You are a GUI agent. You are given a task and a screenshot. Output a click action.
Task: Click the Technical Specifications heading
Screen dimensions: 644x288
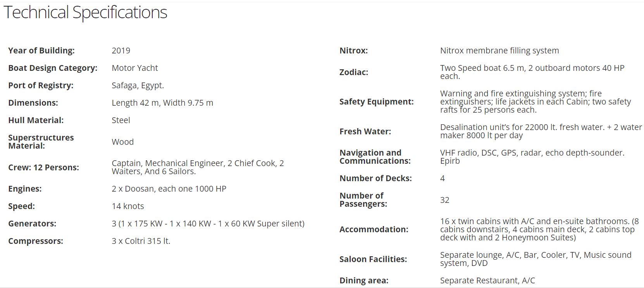coord(85,12)
